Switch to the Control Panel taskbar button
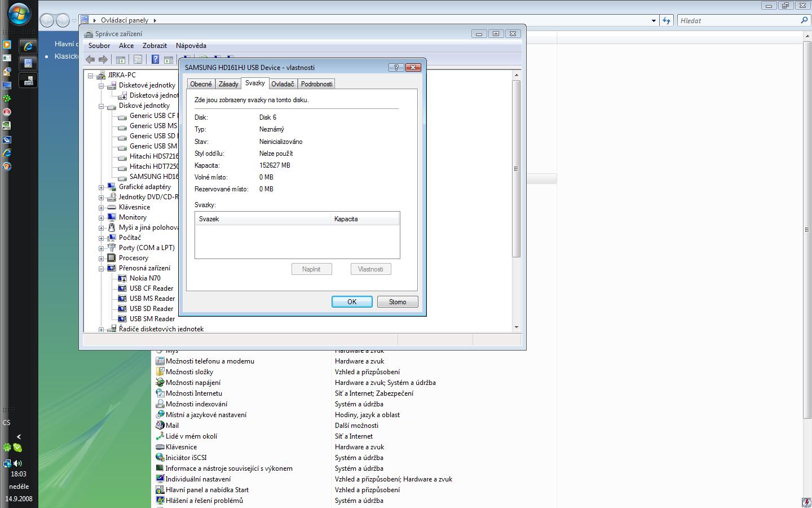This screenshot has width=812, height=508. (x=28, y=63)
